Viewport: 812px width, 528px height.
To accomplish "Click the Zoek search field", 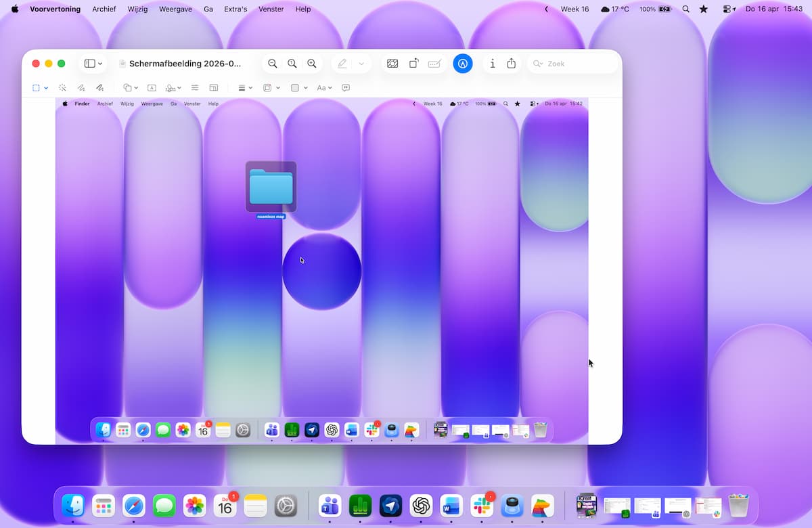I will 573,64.
